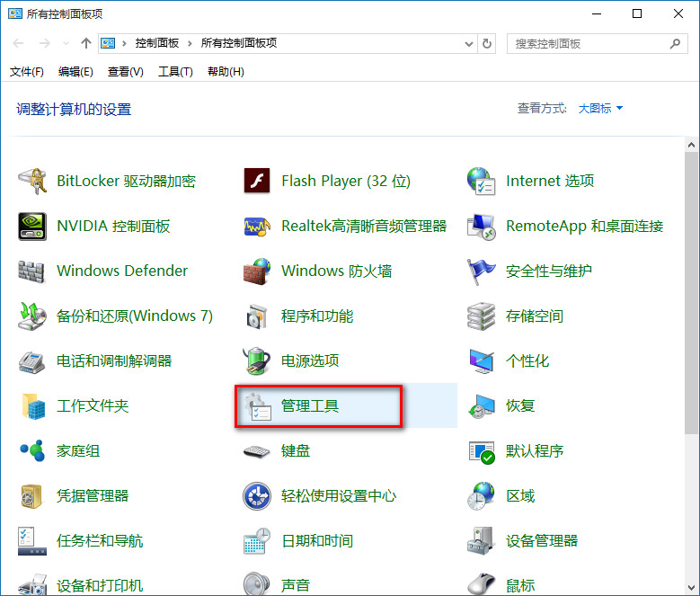Open 家庭组 icon
Viewport: 700px width, 596px height.
(32, 450)
